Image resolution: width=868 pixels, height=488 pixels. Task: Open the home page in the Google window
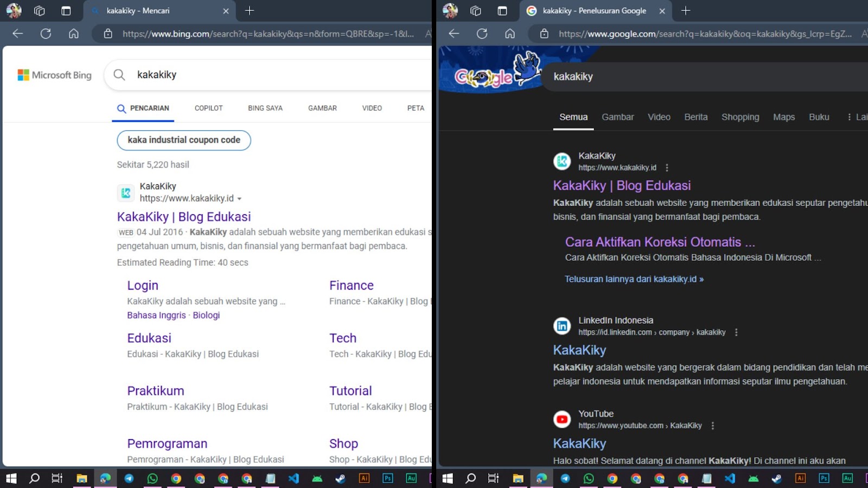point(510,34)
